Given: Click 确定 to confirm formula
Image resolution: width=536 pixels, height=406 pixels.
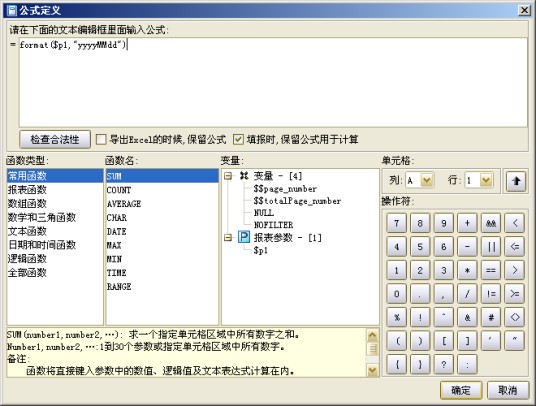Looking at the screenshot, I should [461, 390].
